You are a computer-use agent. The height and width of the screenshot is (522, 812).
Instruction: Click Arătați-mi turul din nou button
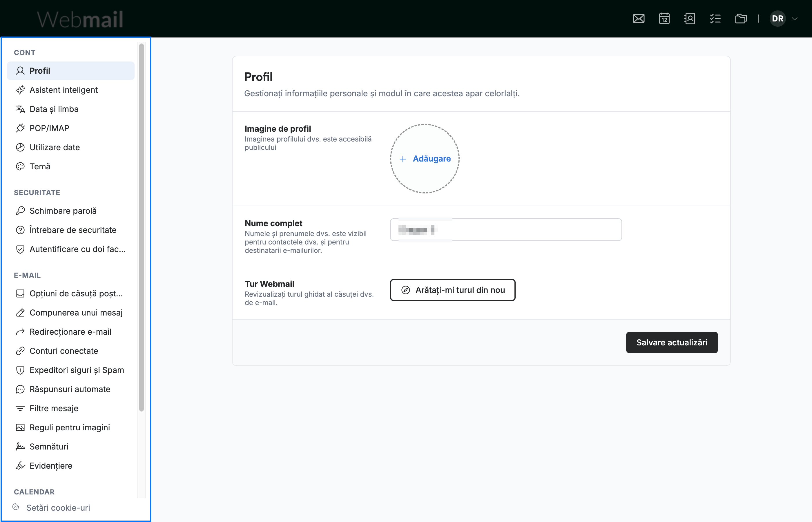452,290
